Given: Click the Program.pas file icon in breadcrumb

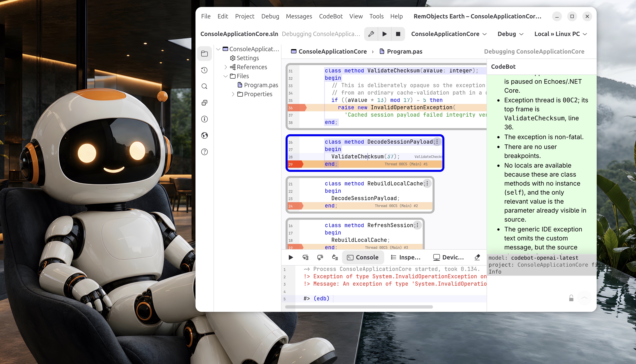Looking at the screenshot, I should point(382,51).
